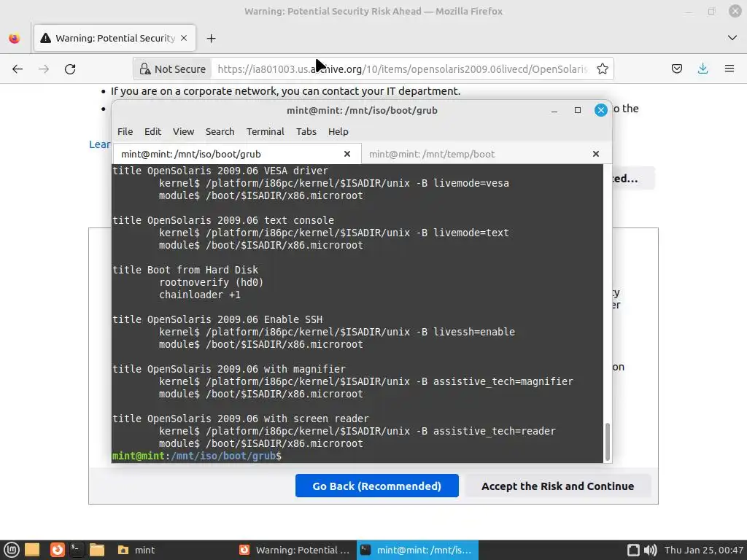Image resolution: width=747 pixels, height=560 pixels.
Task: Open the Linux Mint start menu
Action: 11,550
